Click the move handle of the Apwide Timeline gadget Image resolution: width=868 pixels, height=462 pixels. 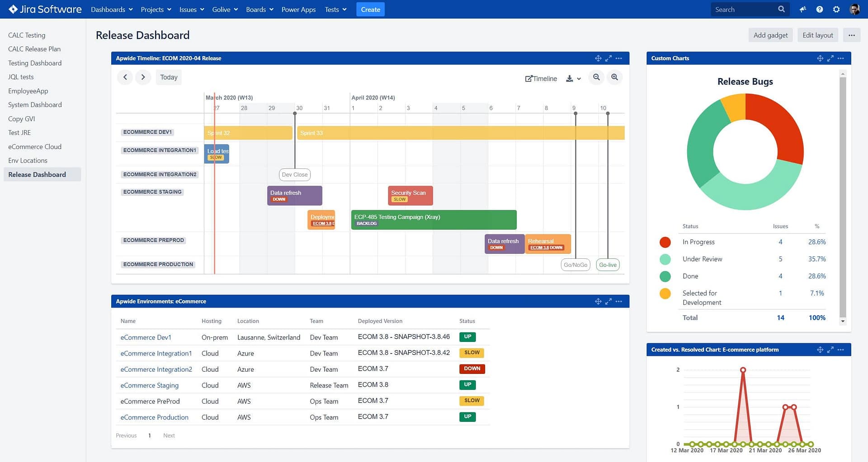[x=598, y=58]
